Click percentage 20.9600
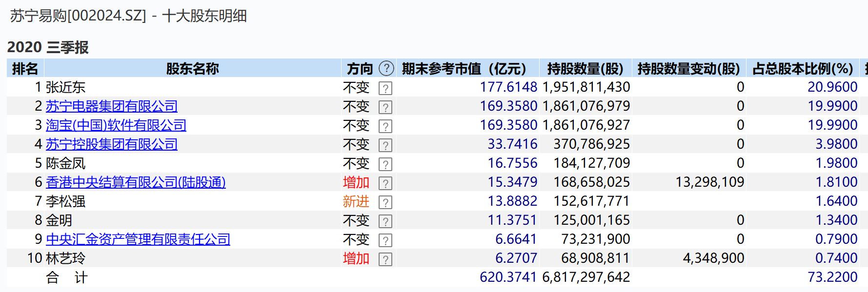Viewport: 868px width, 292px height. click(832, 87)
